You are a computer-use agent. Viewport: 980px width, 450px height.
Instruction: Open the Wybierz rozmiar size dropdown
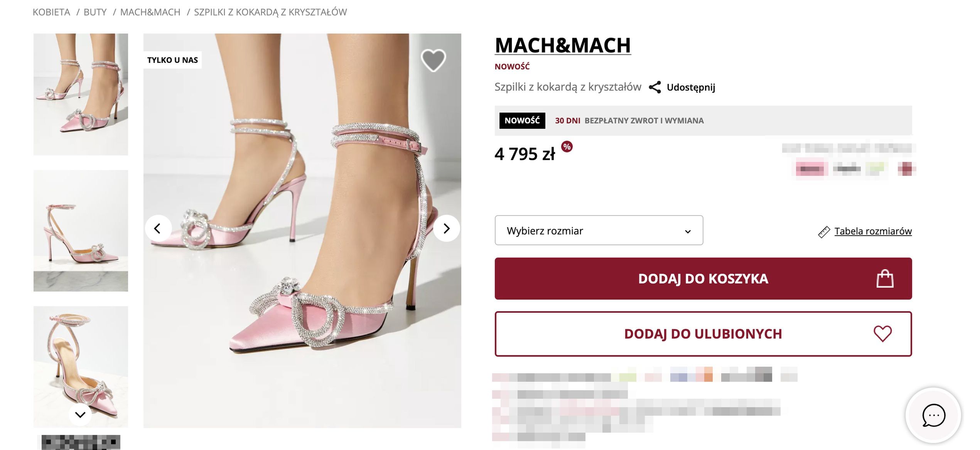(599, 231)
